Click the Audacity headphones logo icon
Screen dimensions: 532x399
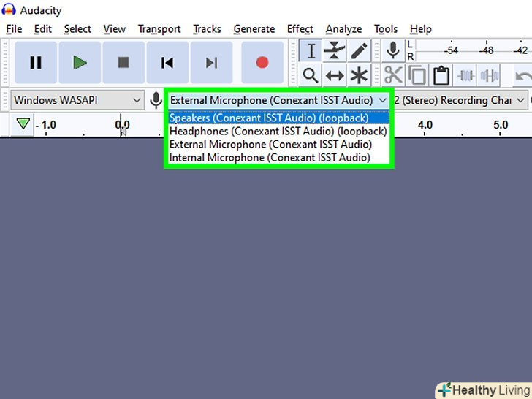(x=9, y=9)
